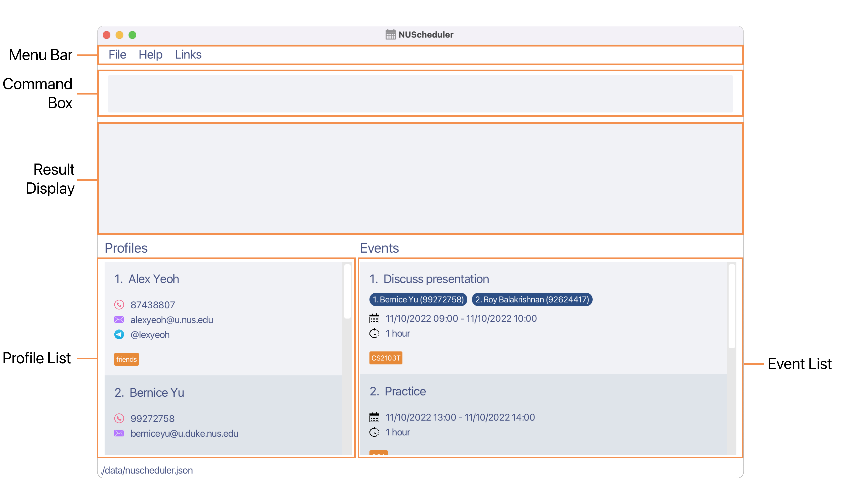Click the NUScheduler title bar calendar icon

(391, 34)
